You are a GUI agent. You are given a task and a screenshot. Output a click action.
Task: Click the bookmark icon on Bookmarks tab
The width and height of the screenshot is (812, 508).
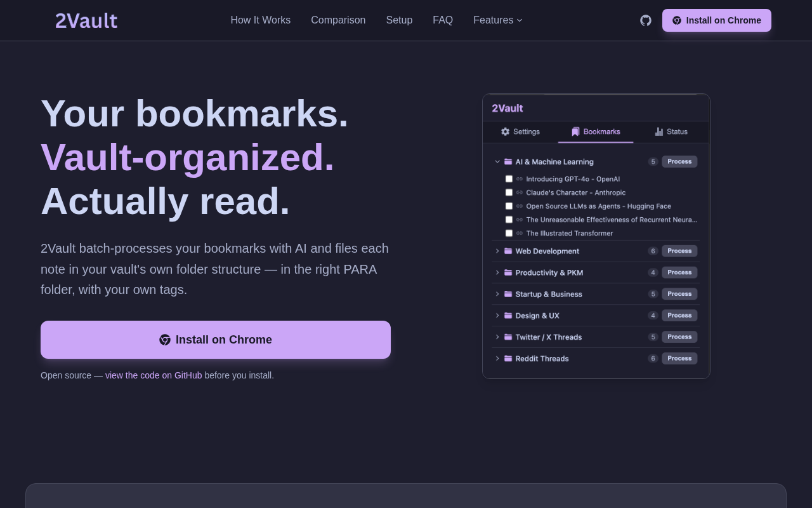click(x=575, y=131)
